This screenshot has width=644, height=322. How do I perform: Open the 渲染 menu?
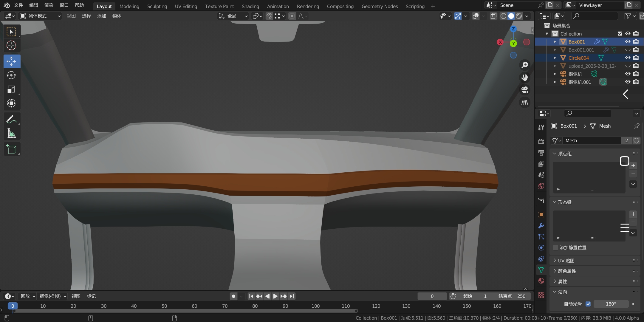[x=49, y=5]
